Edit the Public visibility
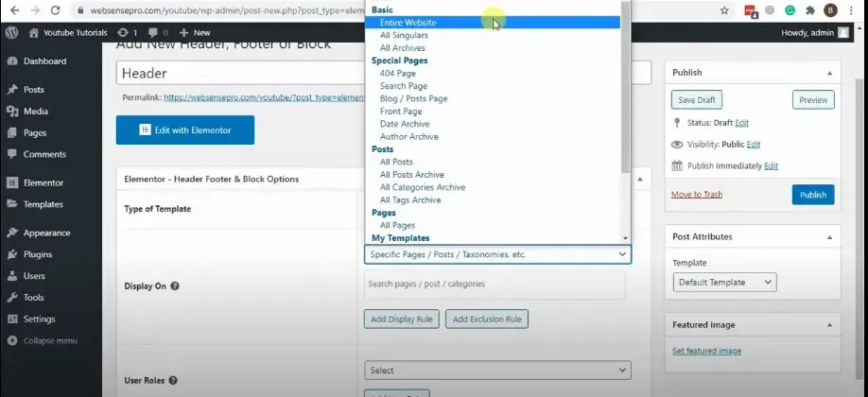Image resolution: width=868 pixels, height=397 pixels. 754,145
